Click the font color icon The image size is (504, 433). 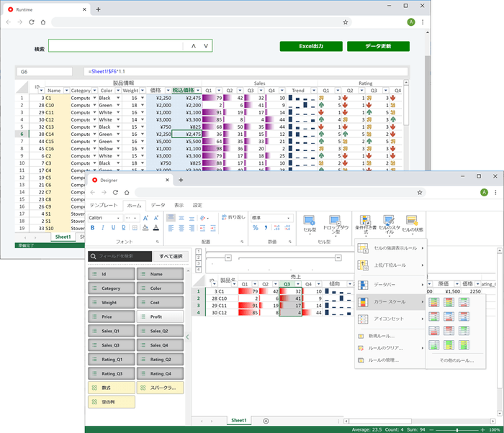click(x=156, y=228)
